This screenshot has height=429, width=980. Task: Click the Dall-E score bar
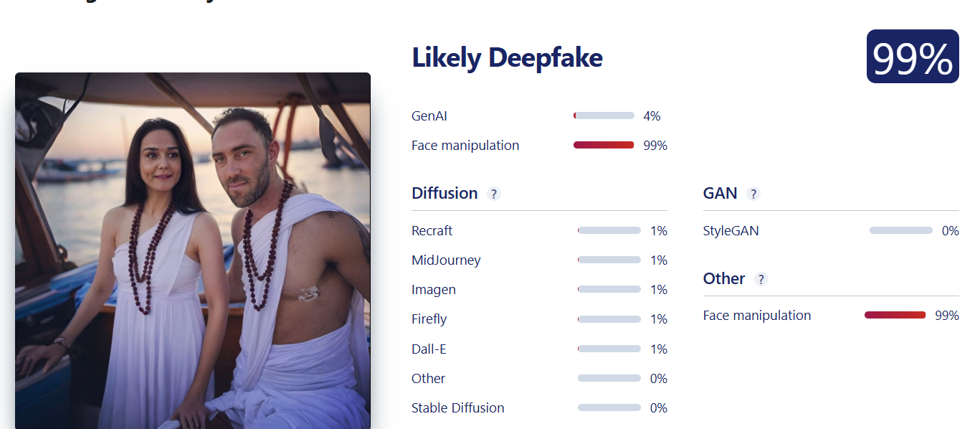coord(609,349)
